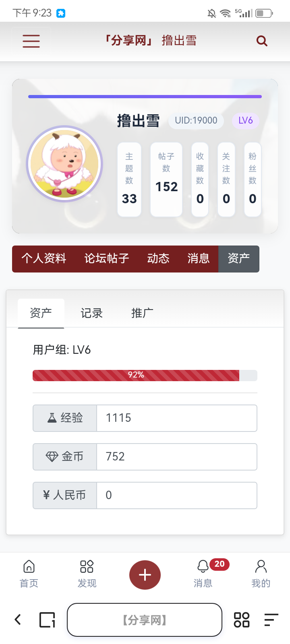Select the 个人资料 menu item
The width and height of the screenshot is (290, 644).
[44, 259]
